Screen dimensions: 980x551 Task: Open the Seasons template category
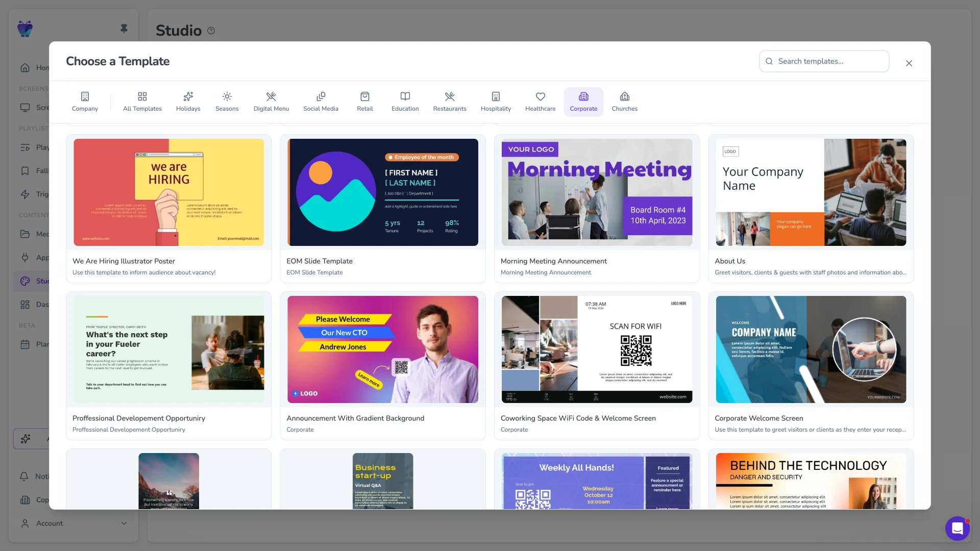point(227,102)
